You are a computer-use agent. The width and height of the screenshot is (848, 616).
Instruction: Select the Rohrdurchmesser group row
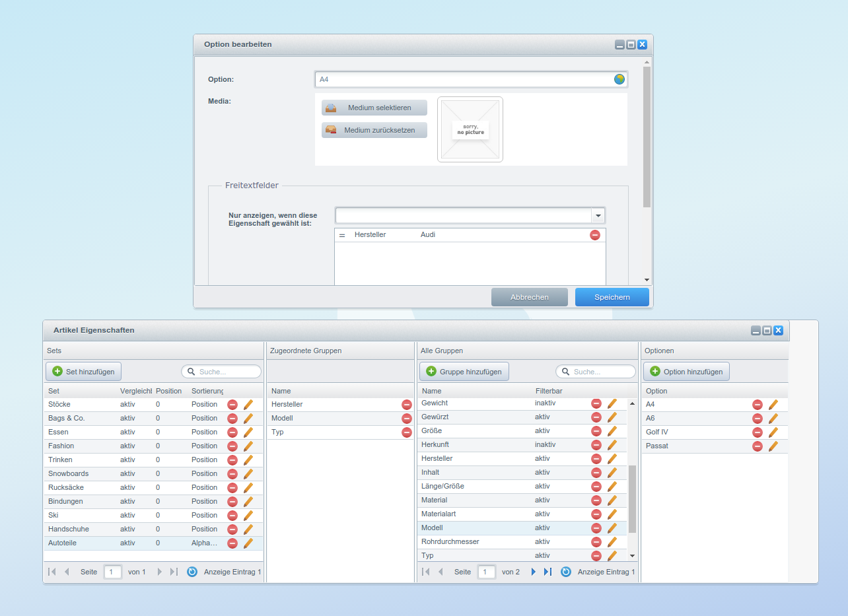(x=522, y=541)
